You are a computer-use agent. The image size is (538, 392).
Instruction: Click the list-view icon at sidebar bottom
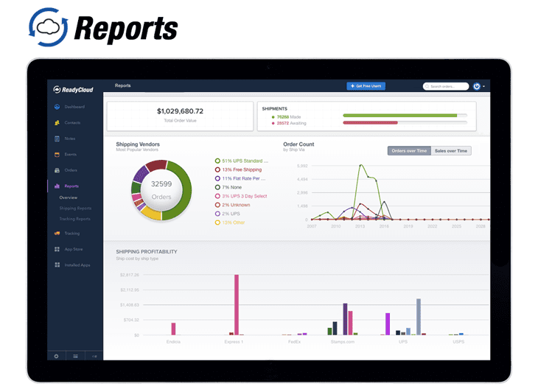75,356
